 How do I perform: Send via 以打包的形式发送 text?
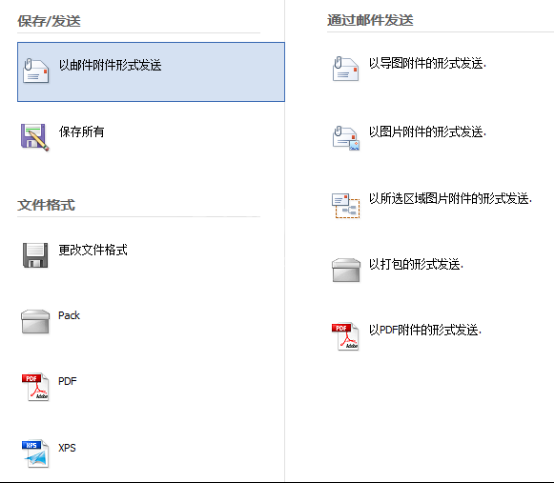(416, 264)
